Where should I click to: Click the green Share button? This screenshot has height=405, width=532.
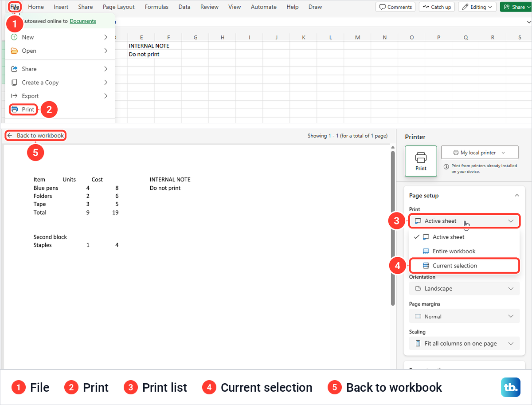tap(516, 7)
